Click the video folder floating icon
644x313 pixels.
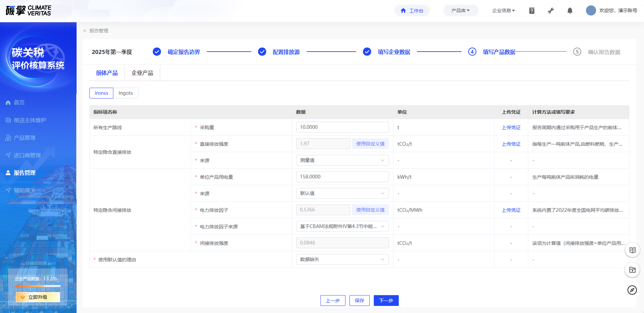click(x=632, y=270)
